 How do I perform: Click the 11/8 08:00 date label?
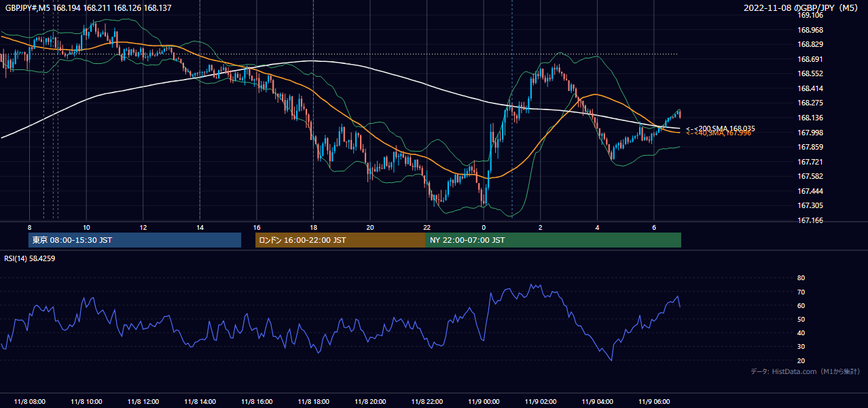(29, 402)
